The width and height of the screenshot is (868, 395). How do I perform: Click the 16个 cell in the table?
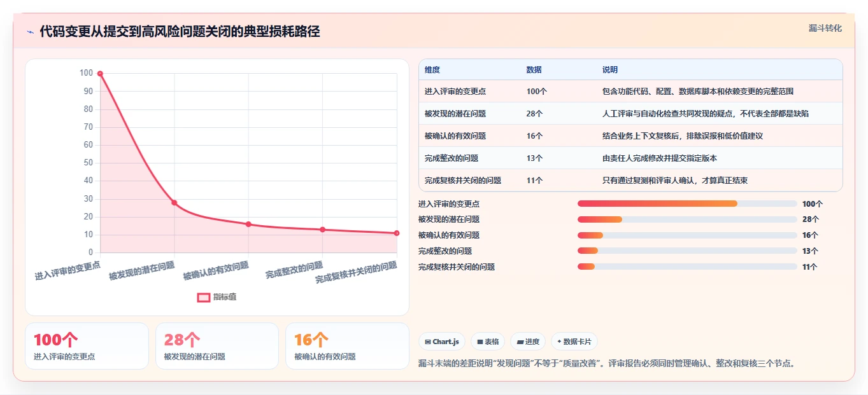point(535,136)
